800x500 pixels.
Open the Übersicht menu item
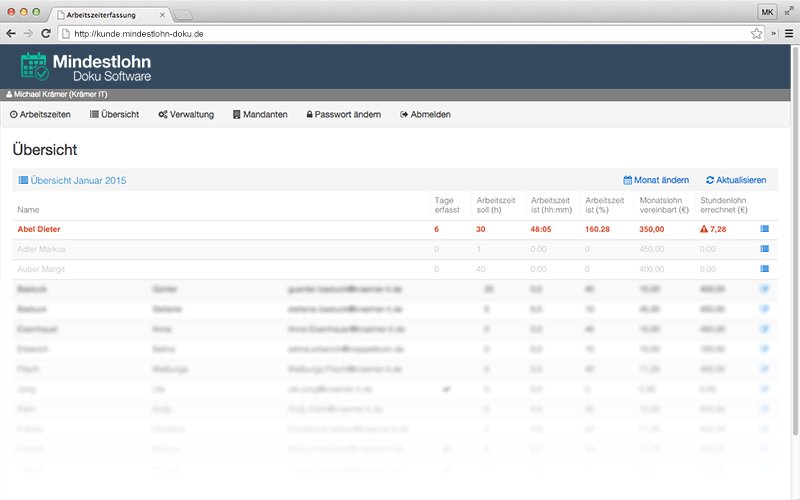coord(114,114)
